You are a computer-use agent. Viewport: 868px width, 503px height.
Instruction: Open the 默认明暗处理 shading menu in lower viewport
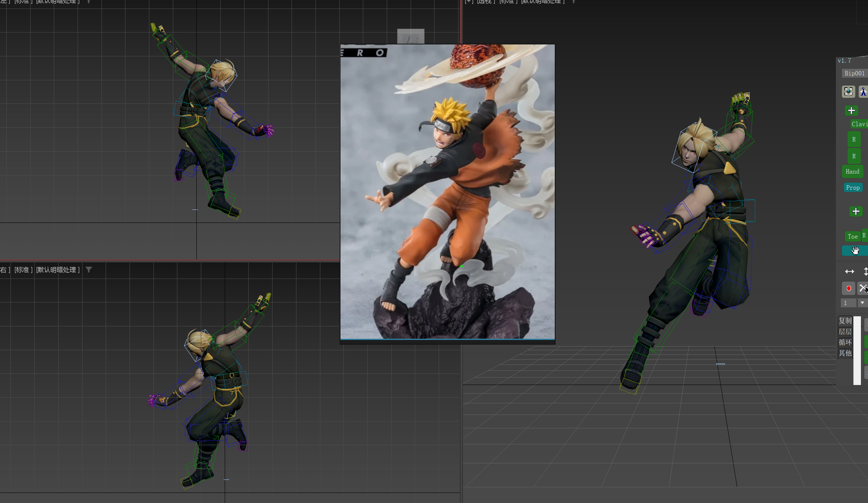[58, 270]
